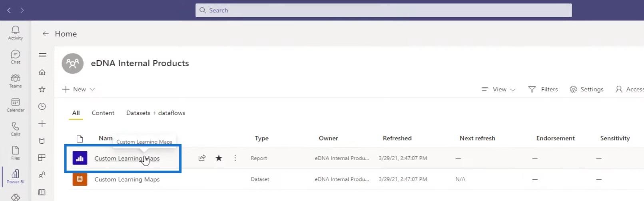Click owner 'eDNA Internal Produ...' in dataset row
Screen dimensions: 644x201
tap(342, 179)
